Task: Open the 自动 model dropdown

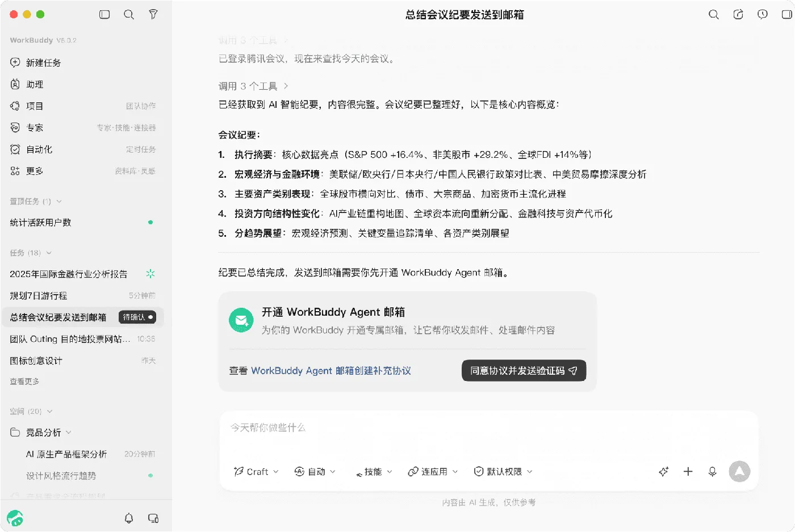Action: (x=315, y=471)
